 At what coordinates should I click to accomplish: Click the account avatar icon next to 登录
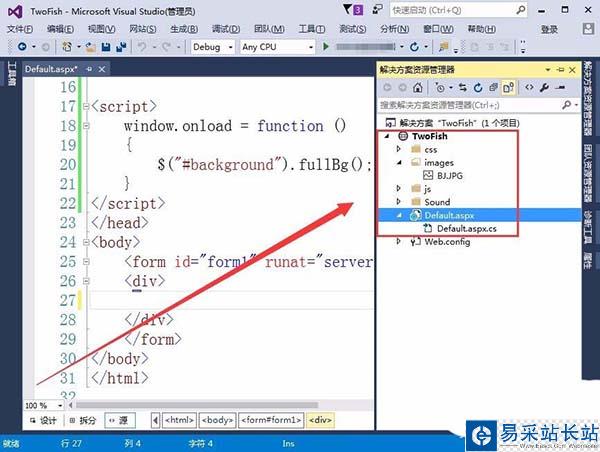[x=589, y=29]
